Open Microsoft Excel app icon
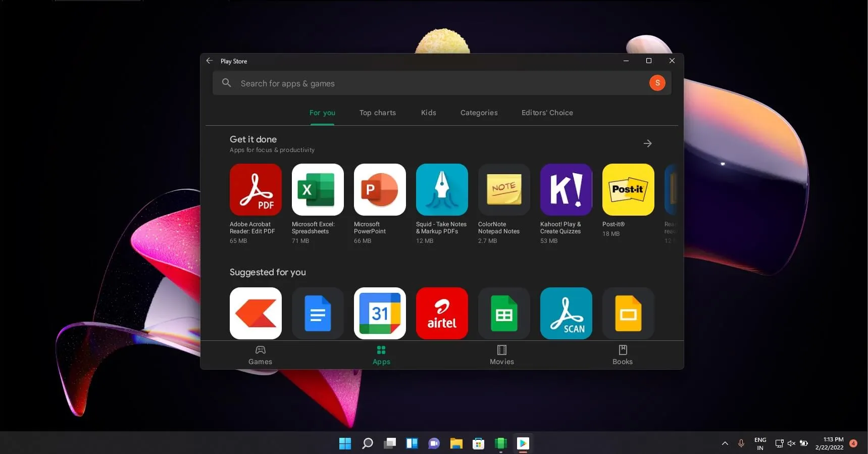Viewport: 868px width, 454px height. [318, 189]
